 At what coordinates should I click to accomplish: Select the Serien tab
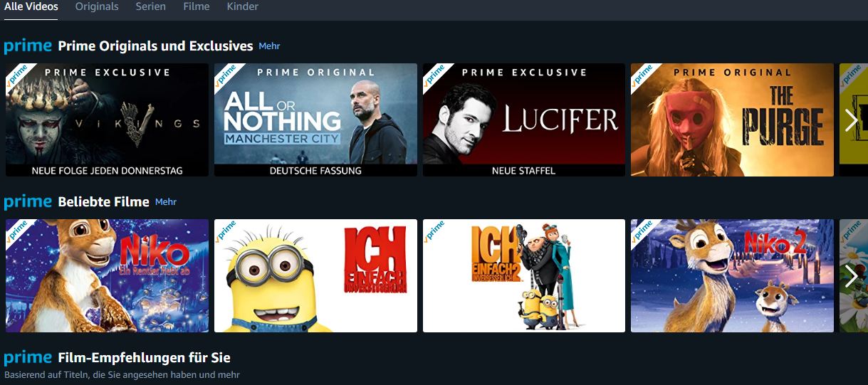point(151,7)
